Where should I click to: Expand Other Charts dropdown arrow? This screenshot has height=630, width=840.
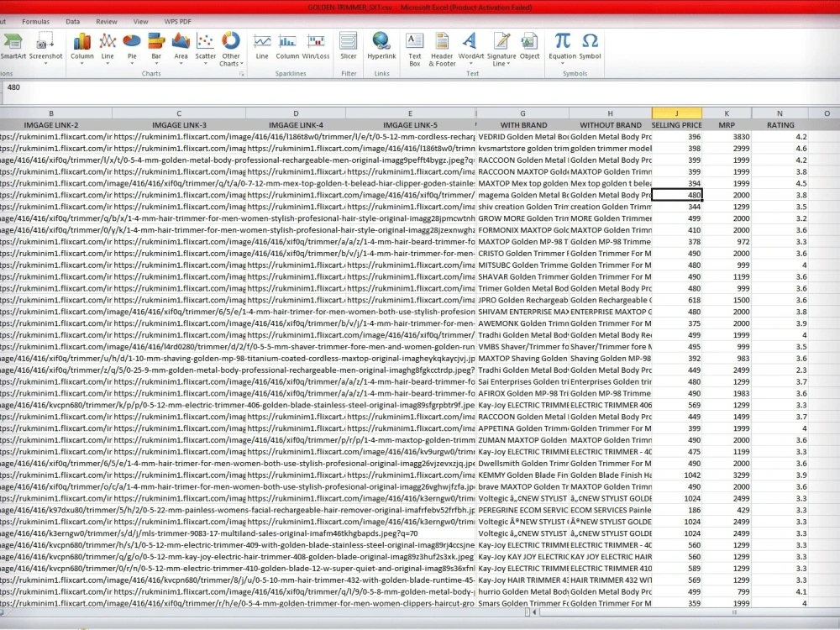click(242, 64)
